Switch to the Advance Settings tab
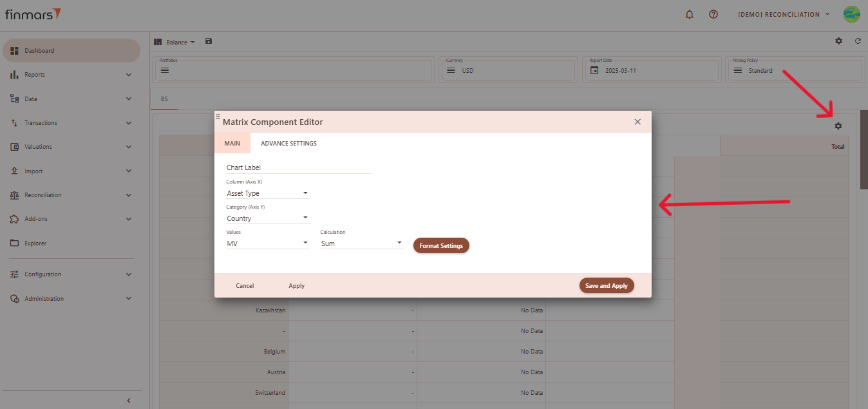The width and height of the screenshot is (868, 409). (288, 143)
